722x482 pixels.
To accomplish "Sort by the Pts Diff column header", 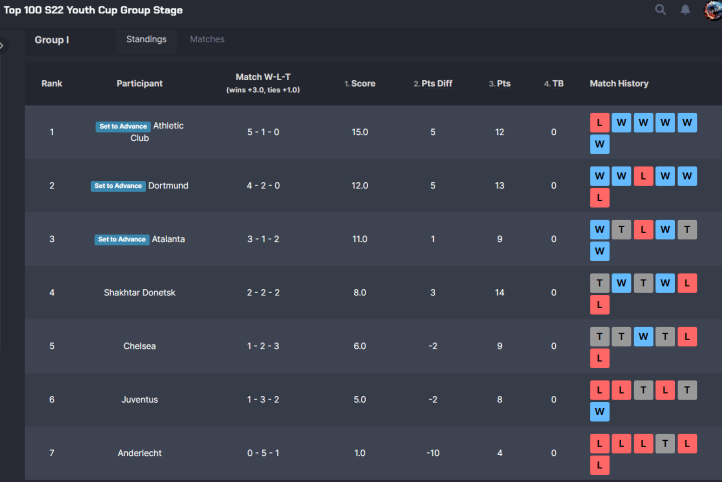I will (x=435, y=84).
